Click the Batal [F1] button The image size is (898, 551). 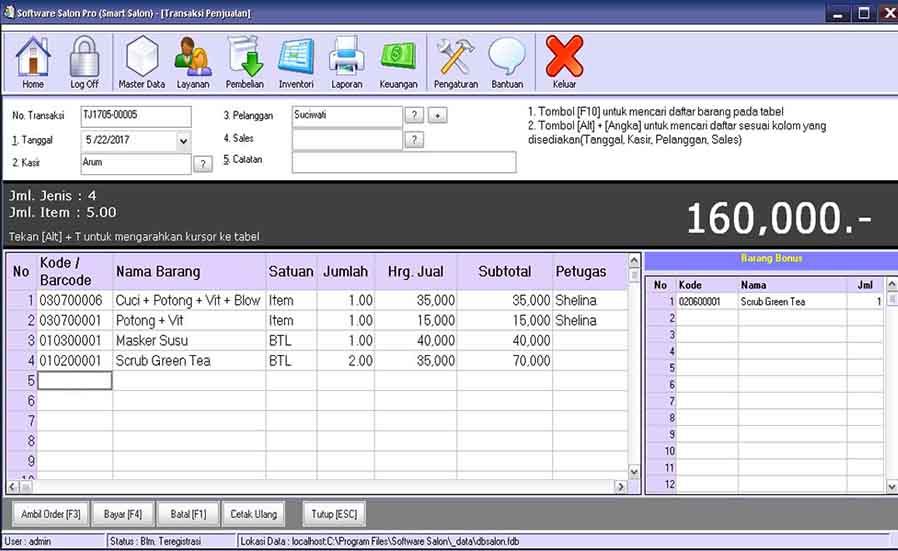[x=188, y=514]
